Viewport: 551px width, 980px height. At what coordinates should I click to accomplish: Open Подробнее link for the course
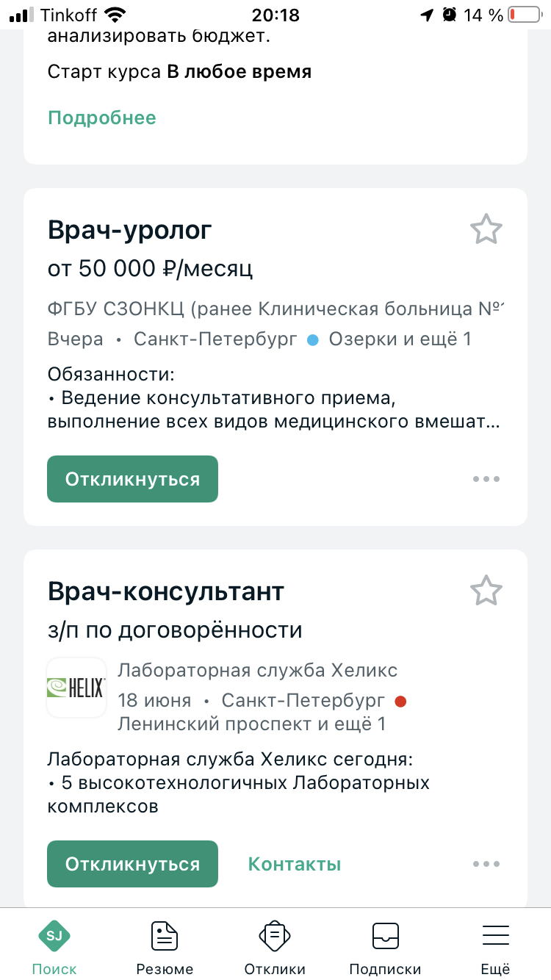click(102, 118)
